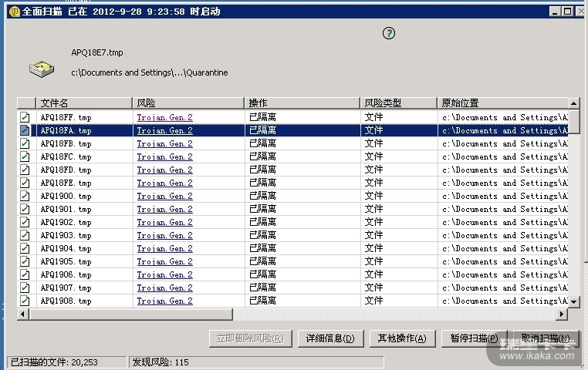Screen dimensions: 588x370
Task: Open 详细信息(D) details button
Action: [330, 338]
